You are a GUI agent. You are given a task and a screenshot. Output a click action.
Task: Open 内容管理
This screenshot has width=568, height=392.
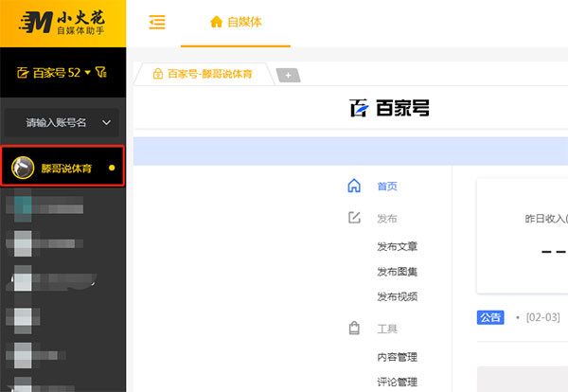[x=397, y=357]
